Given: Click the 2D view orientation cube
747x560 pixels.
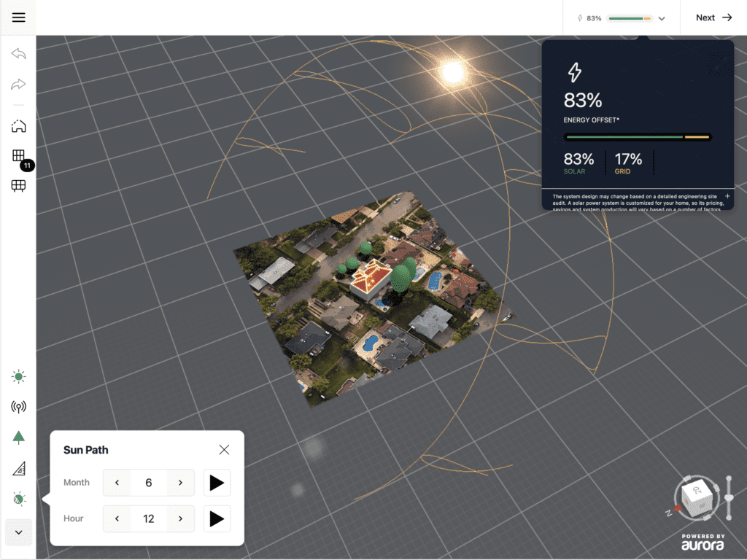Looking at the screenshot, I should point(698,497).
